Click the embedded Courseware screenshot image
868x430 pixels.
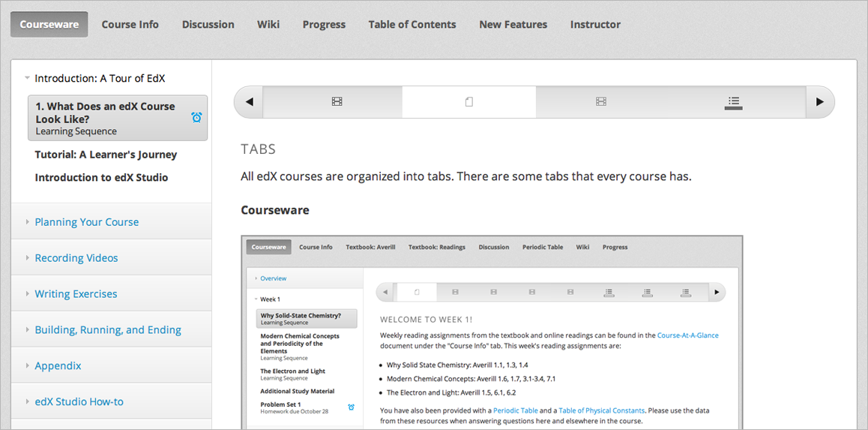tap(492, 334)
